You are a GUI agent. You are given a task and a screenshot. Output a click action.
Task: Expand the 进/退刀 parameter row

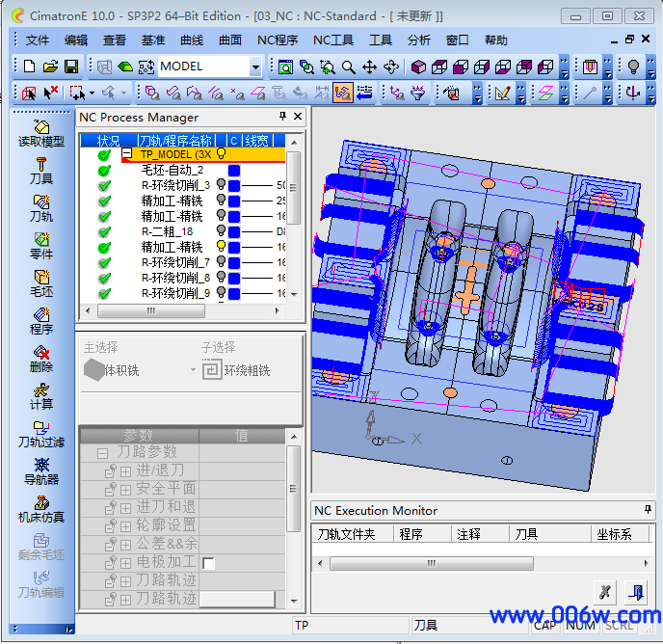coord(125,471)
